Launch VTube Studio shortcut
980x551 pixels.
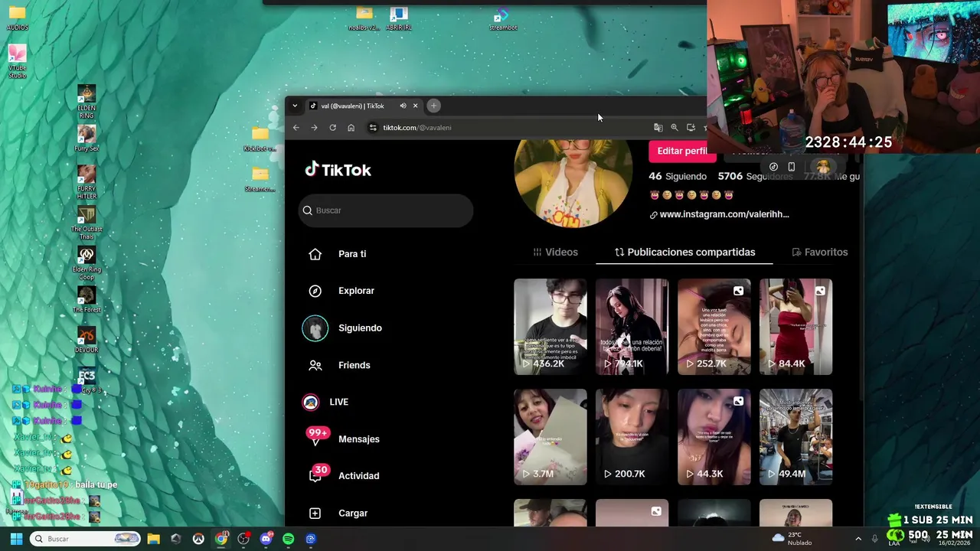17,61
